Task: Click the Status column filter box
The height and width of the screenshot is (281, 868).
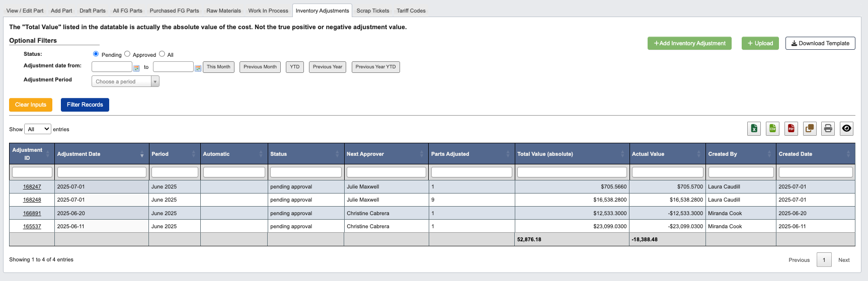Action: click(x=305, y=172)
